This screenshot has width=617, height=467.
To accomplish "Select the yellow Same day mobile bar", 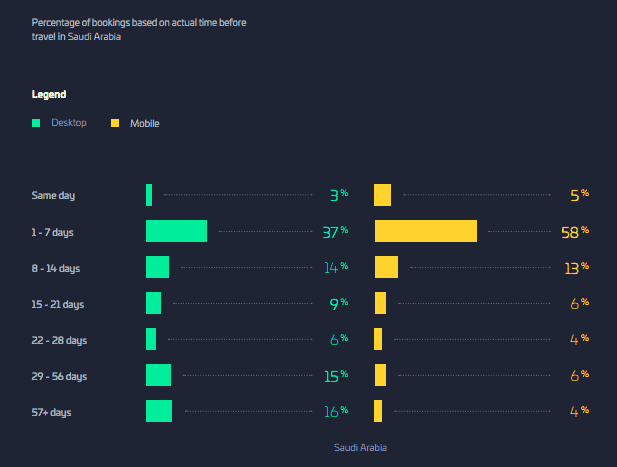I will coord(382,195).
